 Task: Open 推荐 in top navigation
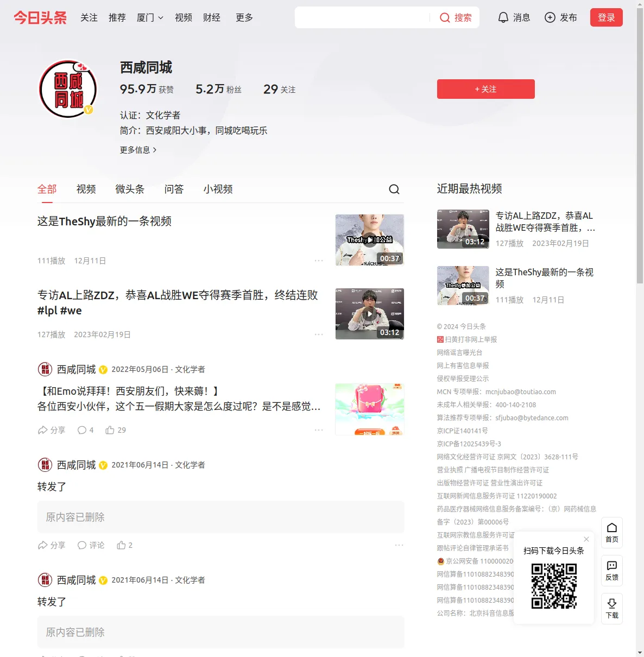(117, 17)
